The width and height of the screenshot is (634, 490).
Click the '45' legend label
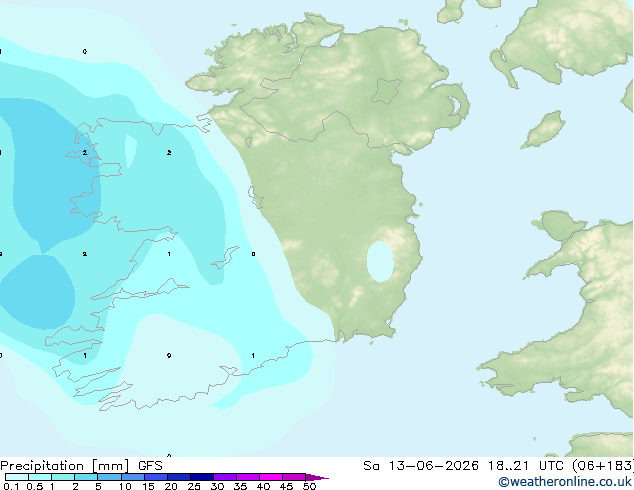pyautogui.click(x=286, y=486)
